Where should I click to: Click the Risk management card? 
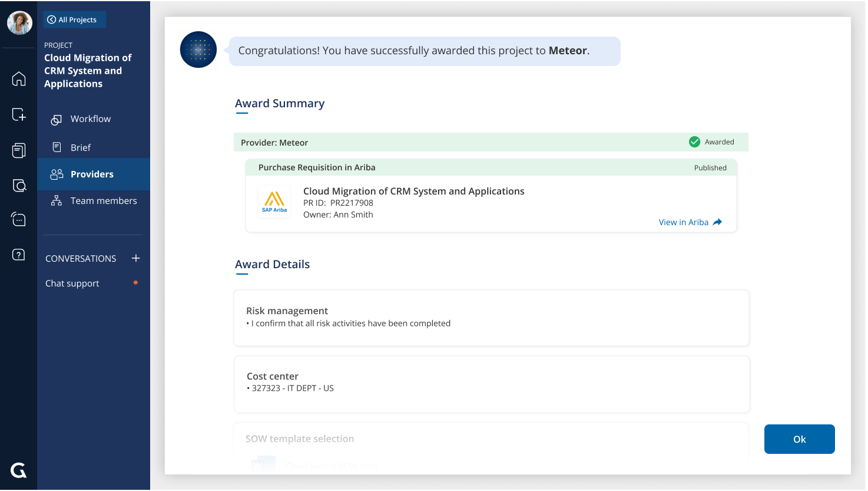click(491, 318)
